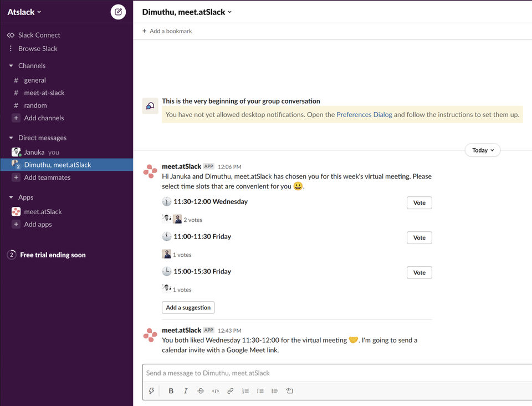532x406 pixels.
Task: Open the random channel
Action: (35, 105)
